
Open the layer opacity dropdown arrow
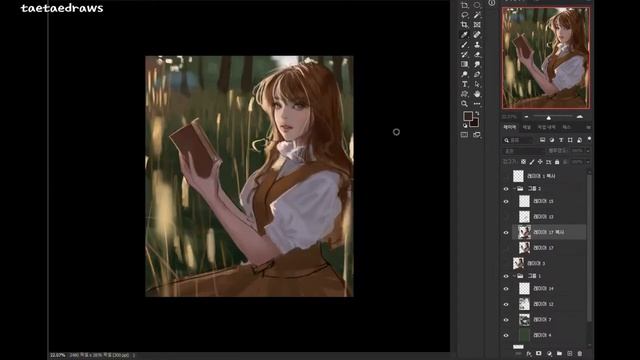588,151
